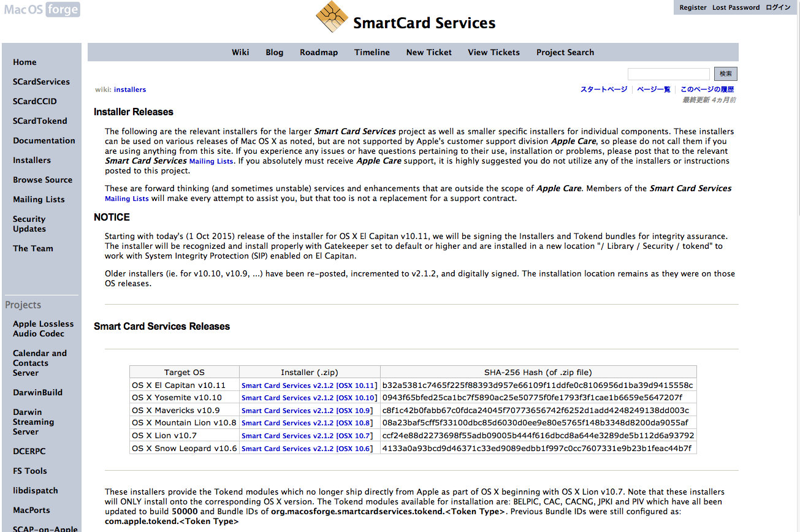Screen dimensions: 800x532
Task: Download Smart Card Services v2.1.2 OSX 10.11
Action: coord(309,386)
